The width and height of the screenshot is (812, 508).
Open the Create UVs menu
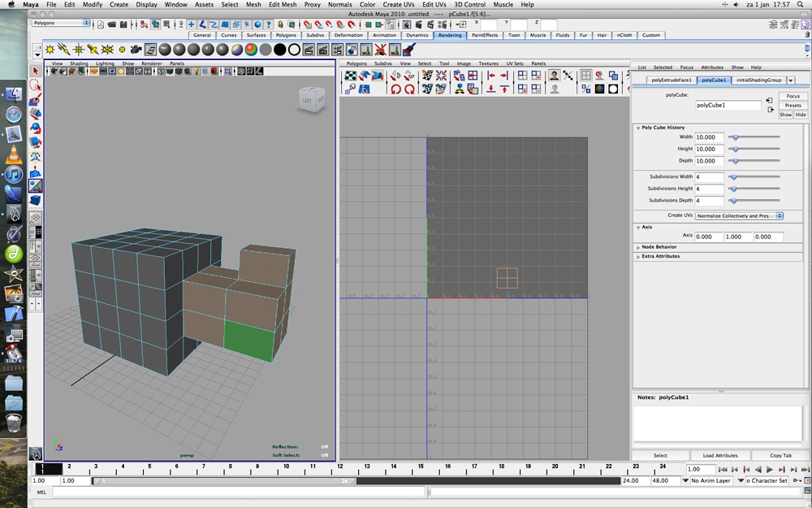[x=398, y=4]
